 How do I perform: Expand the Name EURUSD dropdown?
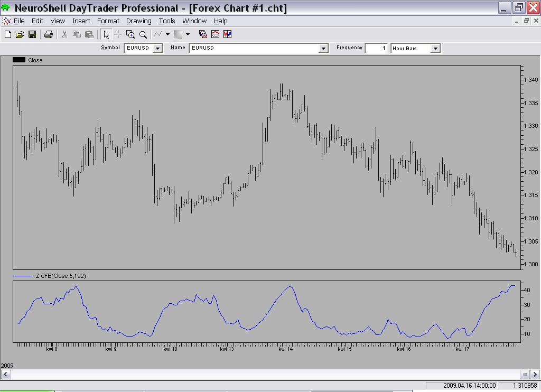click(323, 48)
